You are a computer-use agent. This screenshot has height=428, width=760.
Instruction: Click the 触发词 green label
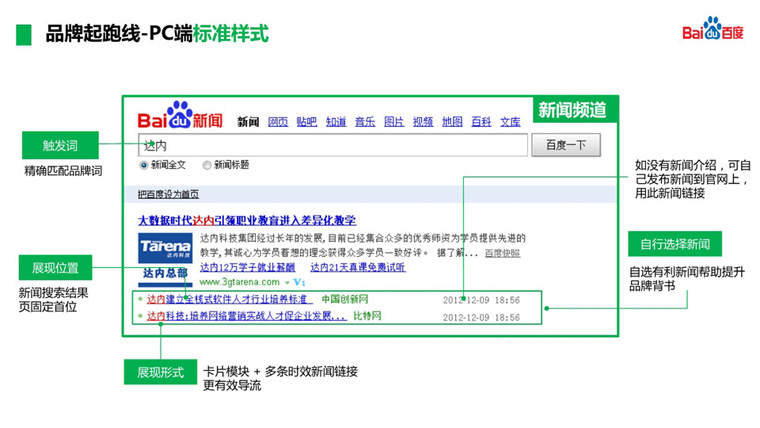[x=60, y=145]
